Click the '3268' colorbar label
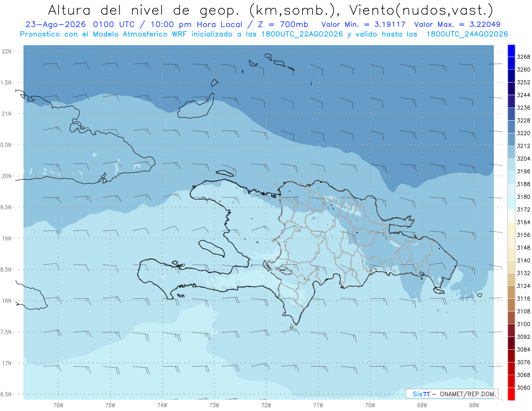Screen dimensions: 532x411 click(524, 57)
